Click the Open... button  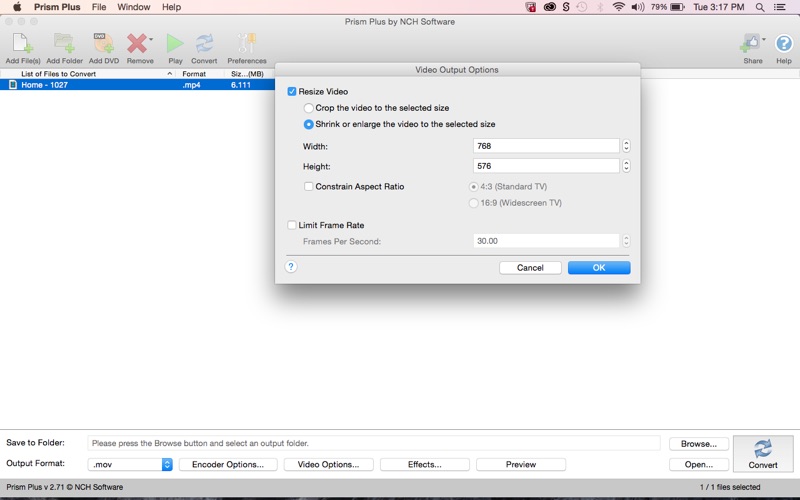(x=698, y=464)
